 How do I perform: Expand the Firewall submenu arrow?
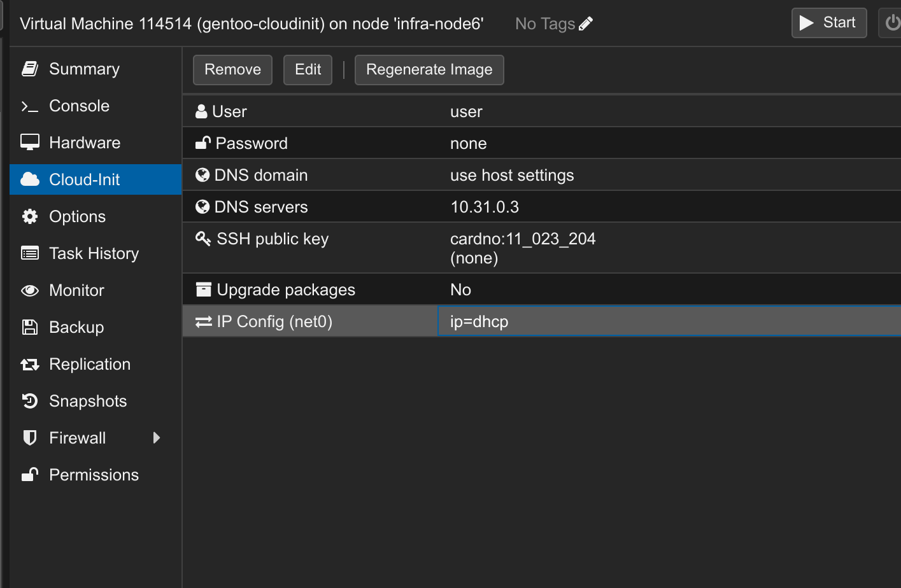[x=157, y=438]
